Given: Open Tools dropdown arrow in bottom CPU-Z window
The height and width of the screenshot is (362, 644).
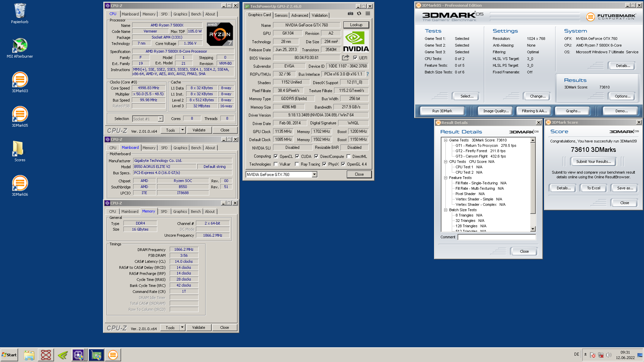Looking at the screenshot, I should pos(182,327).
